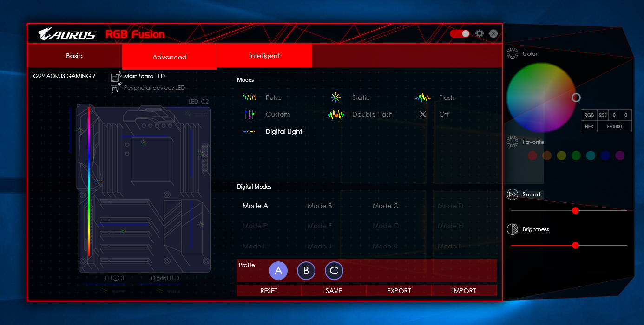Select profile B circle

[306, 271]
